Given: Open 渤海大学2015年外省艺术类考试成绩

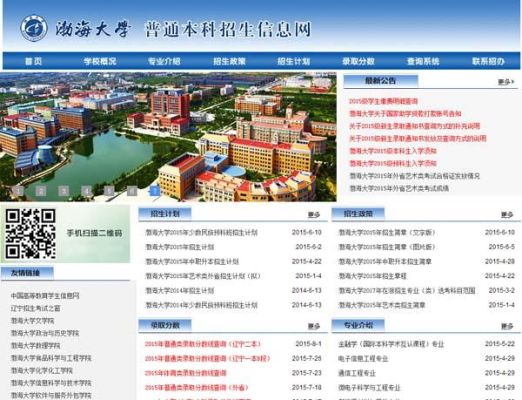Looking at the screenshot, I should point(399,188).
